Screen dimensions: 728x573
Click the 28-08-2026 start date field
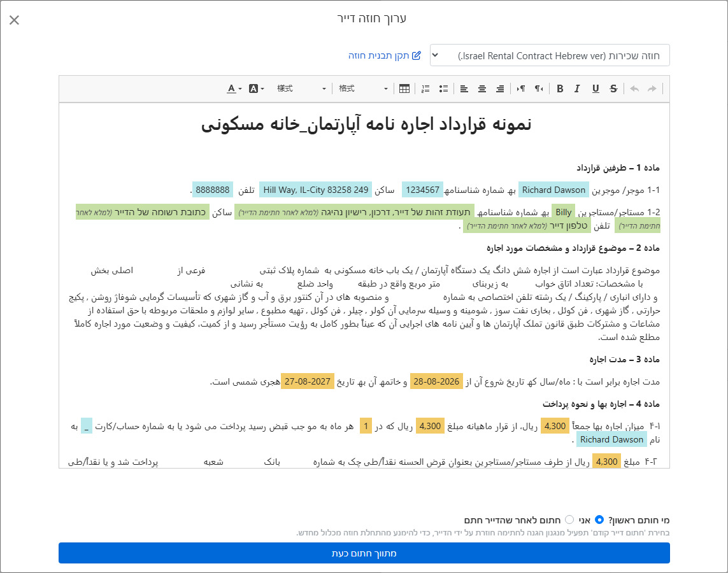(x=436, y=381)
